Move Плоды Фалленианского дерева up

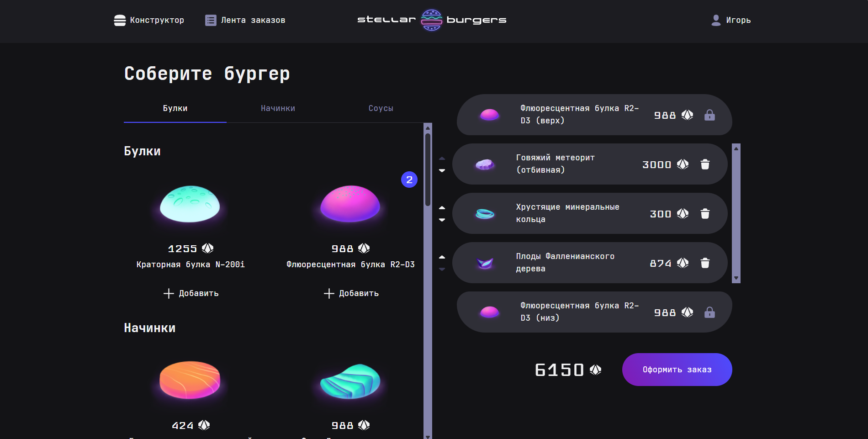click(x=442, y=257)
